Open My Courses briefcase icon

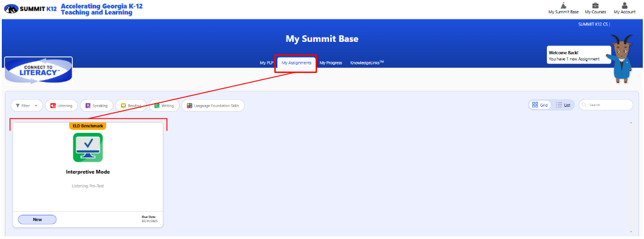[595, 5]
